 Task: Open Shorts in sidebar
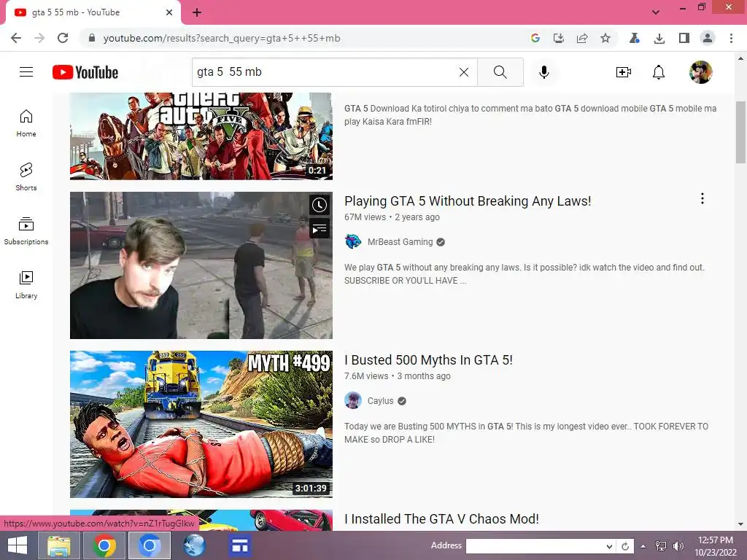[26, 176]
